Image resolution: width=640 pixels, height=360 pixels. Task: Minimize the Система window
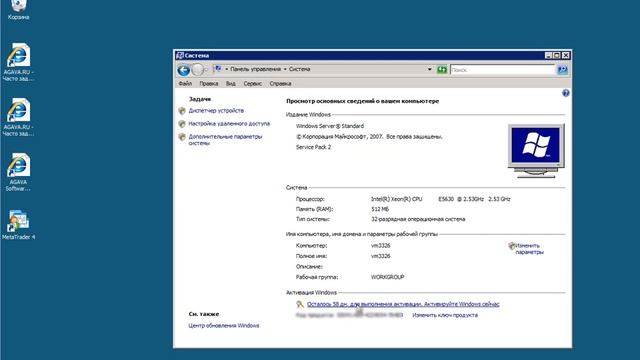pyautogui.click(x=549, y=56)
